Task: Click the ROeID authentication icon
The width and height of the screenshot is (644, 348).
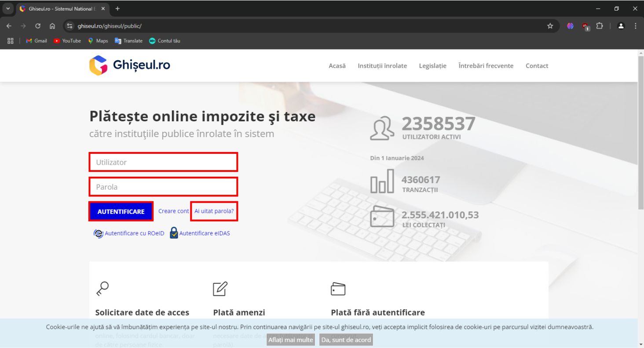Action: click(98, 233)
